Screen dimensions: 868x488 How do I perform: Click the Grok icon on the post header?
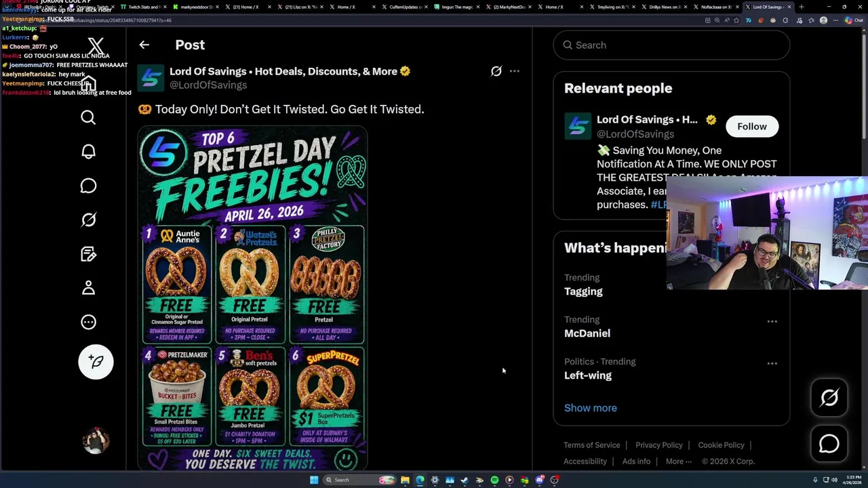point(496,71)
